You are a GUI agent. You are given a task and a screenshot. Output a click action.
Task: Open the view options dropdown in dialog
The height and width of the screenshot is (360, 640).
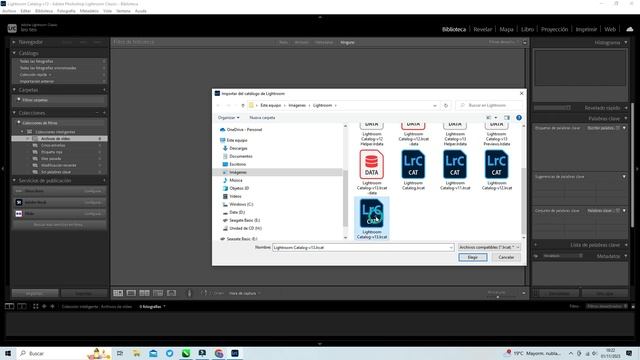pos(496,118)
